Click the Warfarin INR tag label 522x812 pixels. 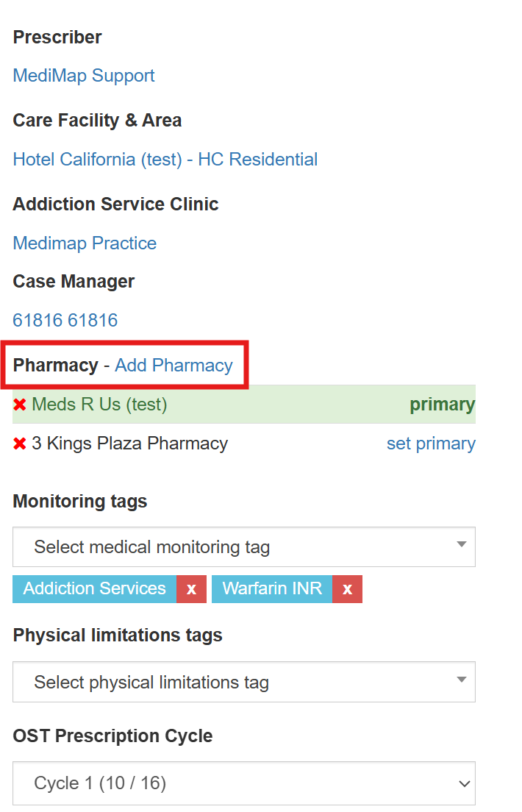(272, 589)
